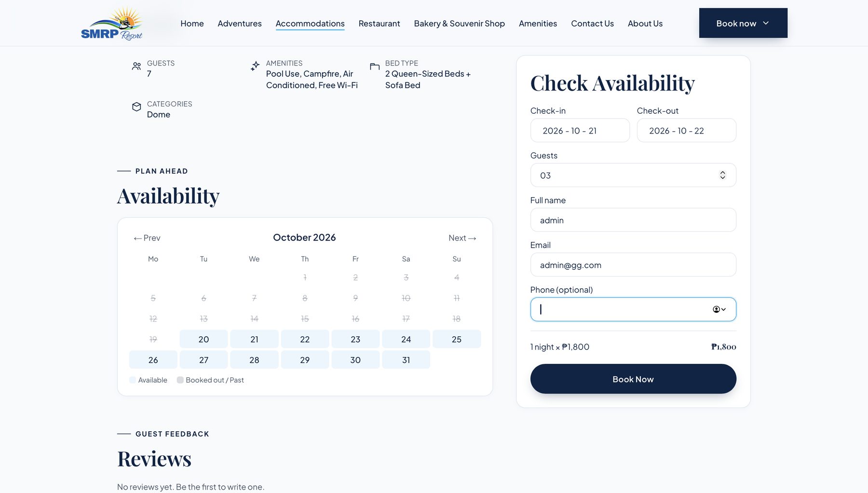Click the Book Now submit button

click(x=633, y=379)
